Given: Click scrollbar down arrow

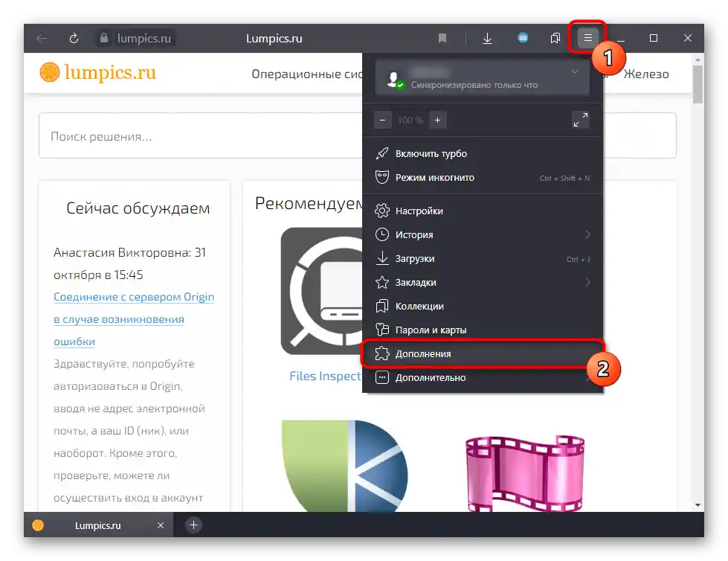Looking at the screenshot, I should pyautogui.click(x=698, y=505).
